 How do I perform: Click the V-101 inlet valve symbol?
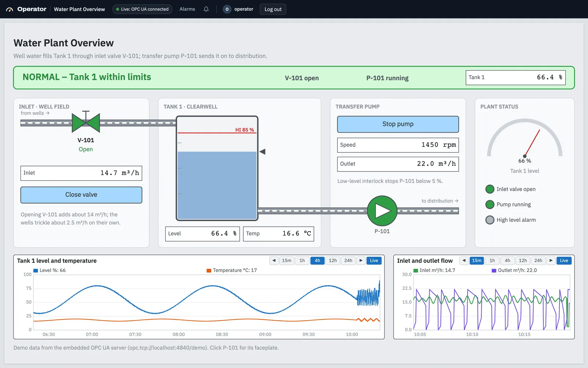(86, 122)
